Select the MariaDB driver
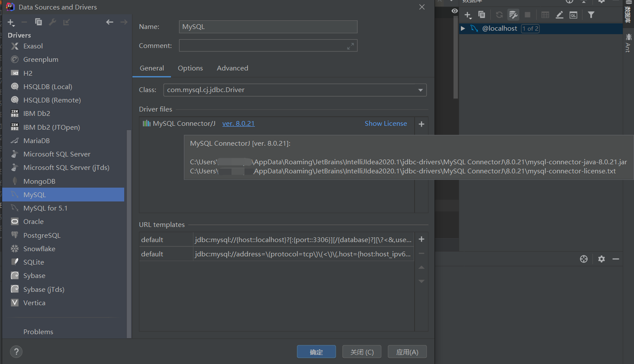This screenshot has height=364, width=634. (x=63, y=141)
